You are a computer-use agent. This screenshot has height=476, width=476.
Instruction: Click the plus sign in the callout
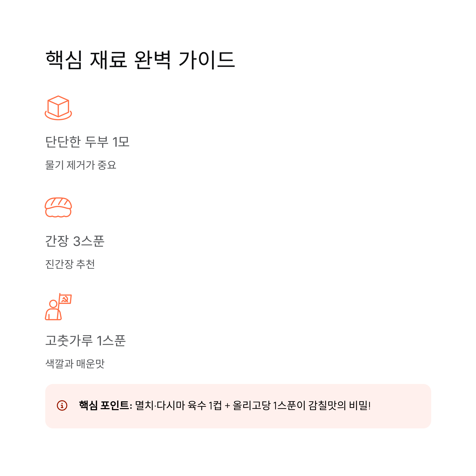pos(227,406)
